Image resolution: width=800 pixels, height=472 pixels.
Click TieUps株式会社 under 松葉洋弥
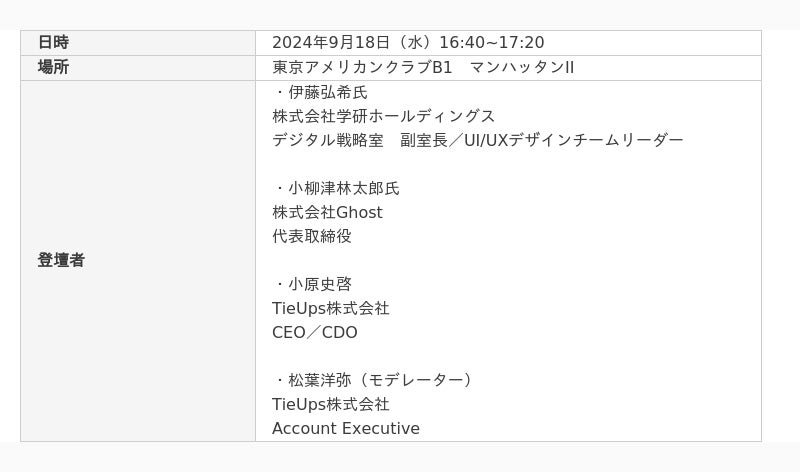[x=331, y=404]
